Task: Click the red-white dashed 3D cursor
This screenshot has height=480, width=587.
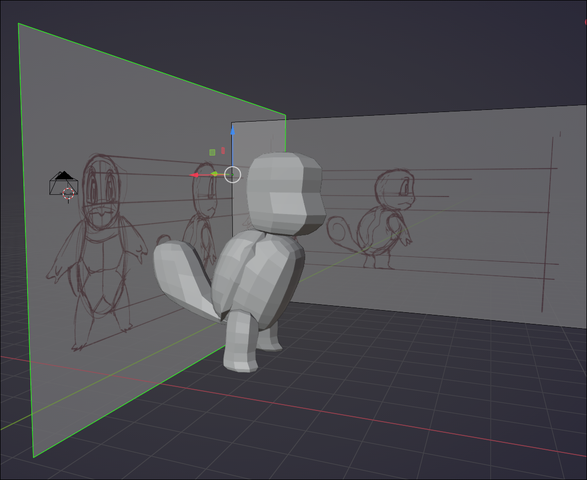Action: (68, 194)
